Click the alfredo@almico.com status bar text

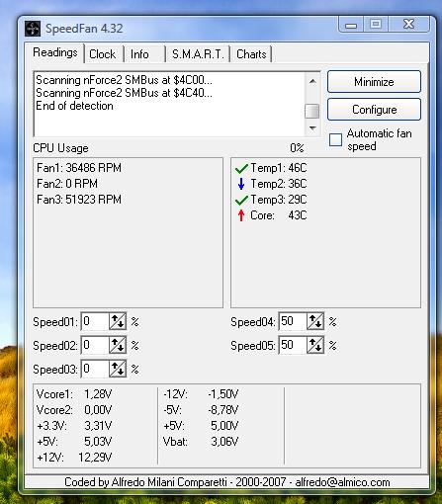pyautogui.click(x=342, y=482)
